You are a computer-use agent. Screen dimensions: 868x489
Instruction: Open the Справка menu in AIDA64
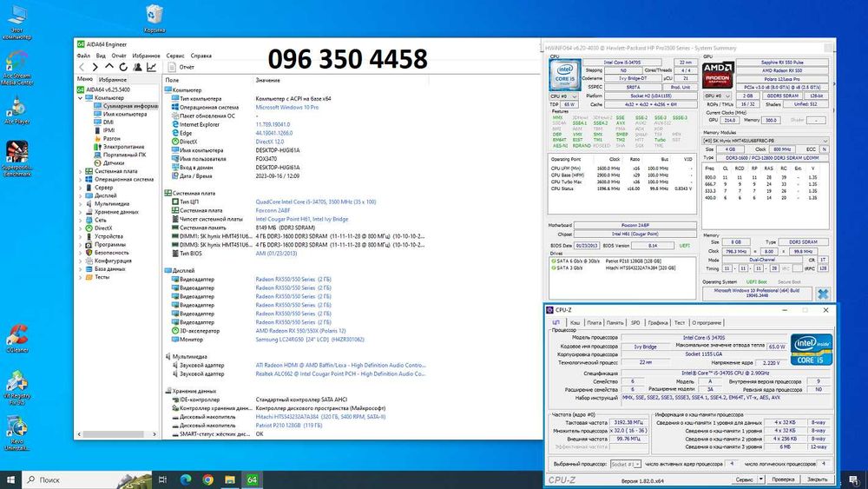click(201, 56)
